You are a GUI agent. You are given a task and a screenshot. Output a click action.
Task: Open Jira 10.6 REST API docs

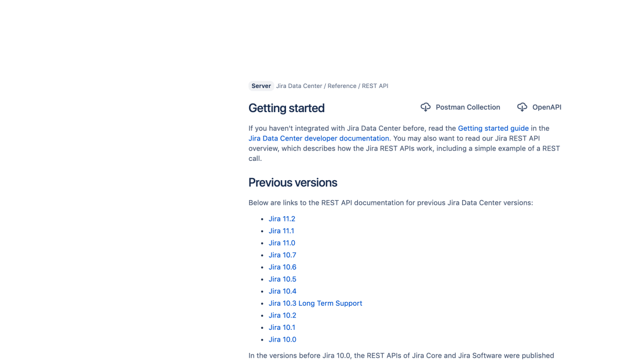pyautogui.click(x=282, y=267)
